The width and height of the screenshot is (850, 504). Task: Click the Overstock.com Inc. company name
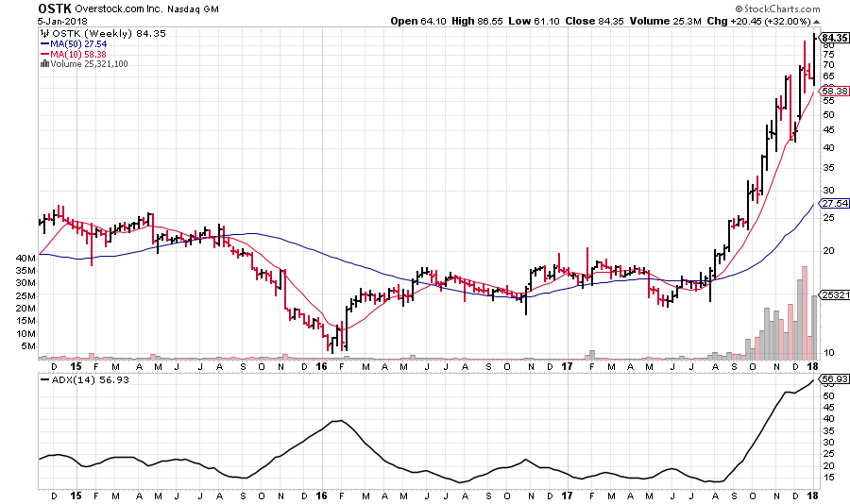(119, 8)
